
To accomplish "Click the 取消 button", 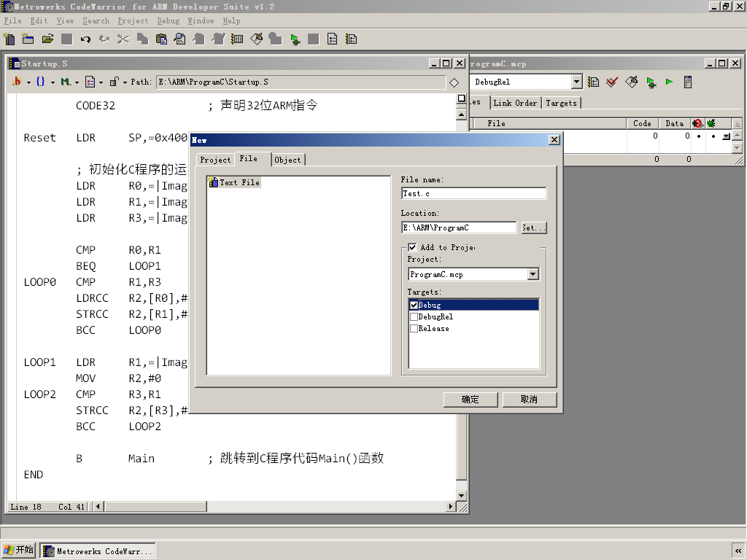I will [x=530, y=400].
